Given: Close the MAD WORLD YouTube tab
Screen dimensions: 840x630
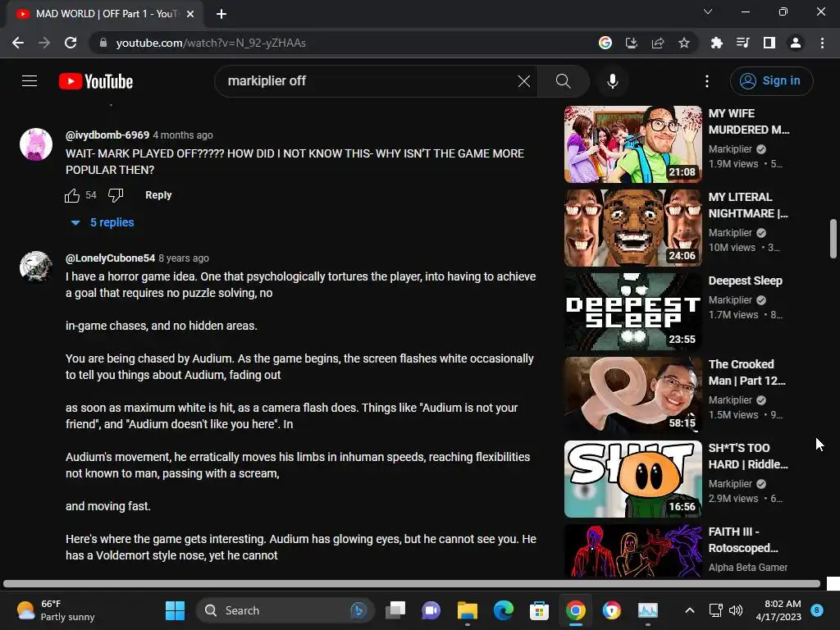Looking at the screenshot, I should click(190, 14).
